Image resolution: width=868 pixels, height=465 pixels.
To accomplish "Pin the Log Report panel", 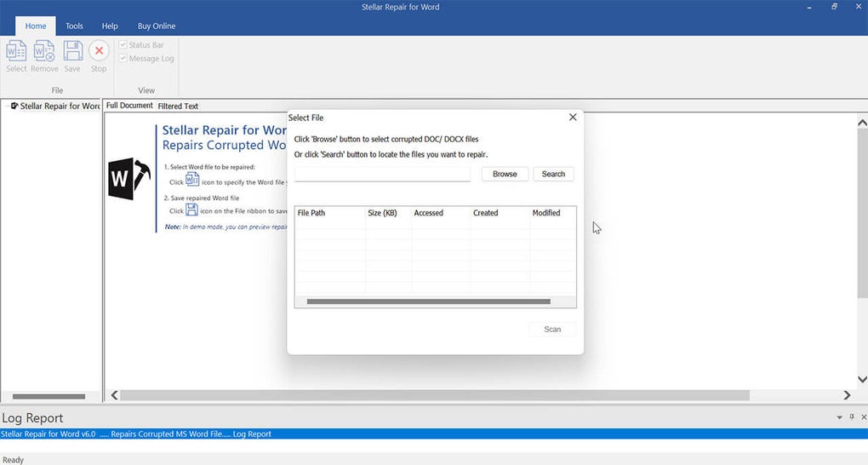I will 852,416.
